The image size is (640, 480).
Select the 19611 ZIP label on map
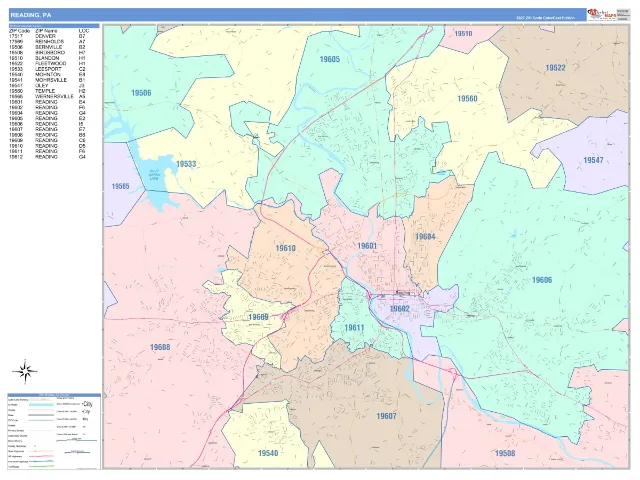[x=354, y=328]
